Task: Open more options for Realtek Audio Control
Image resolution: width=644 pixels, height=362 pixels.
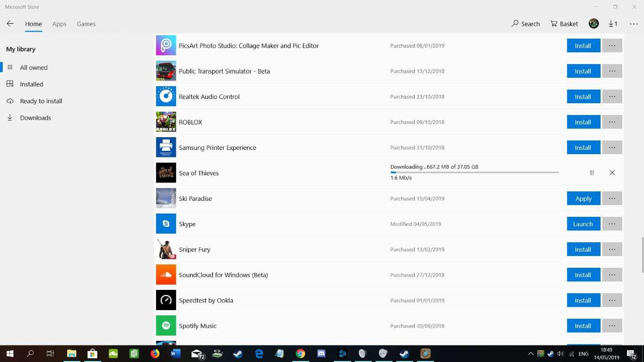Action: point(612,96)
